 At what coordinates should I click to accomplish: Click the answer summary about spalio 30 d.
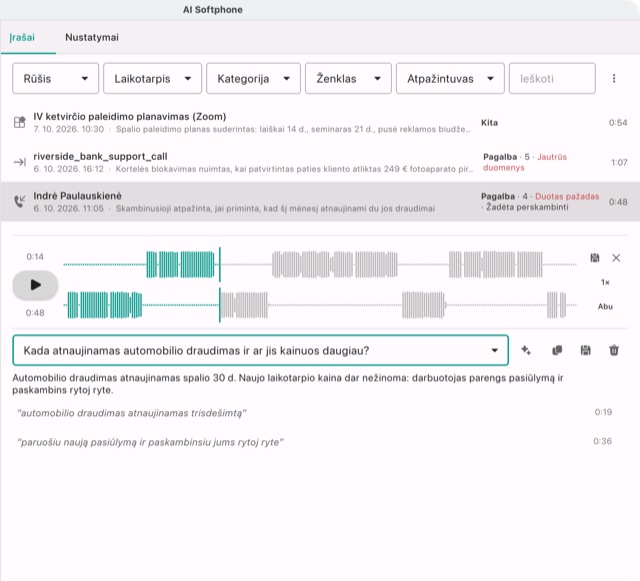[x=288, y=384]
